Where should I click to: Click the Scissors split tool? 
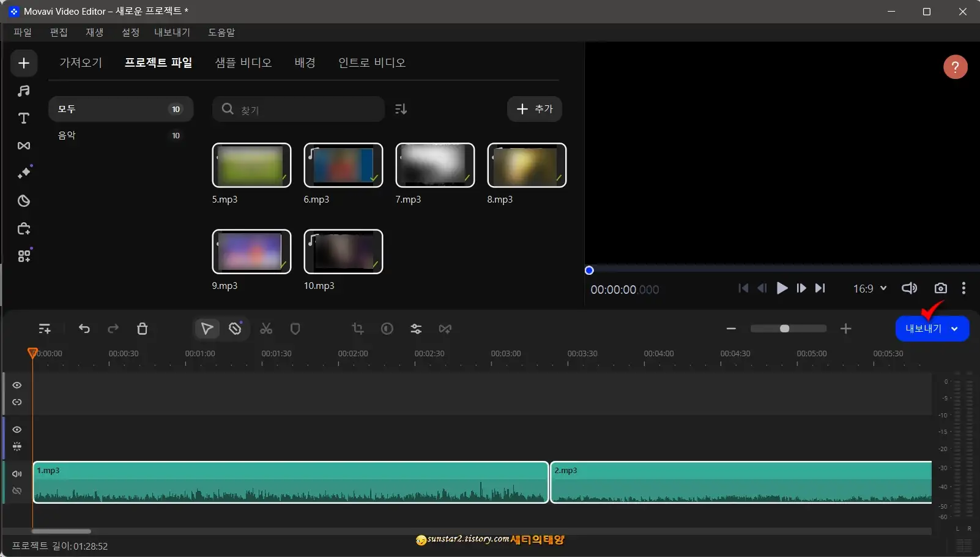[x=266, y=329]
